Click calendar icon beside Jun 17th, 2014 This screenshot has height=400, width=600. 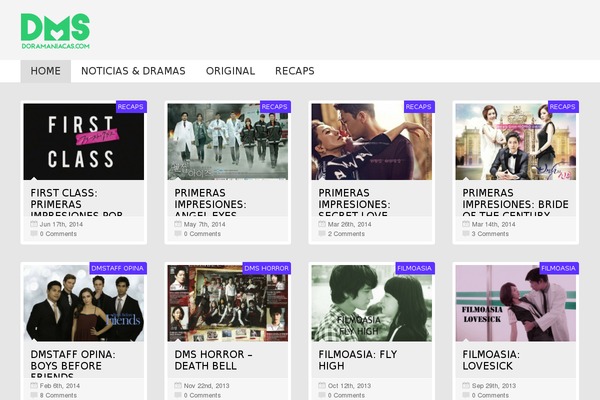tap(34, 224)
